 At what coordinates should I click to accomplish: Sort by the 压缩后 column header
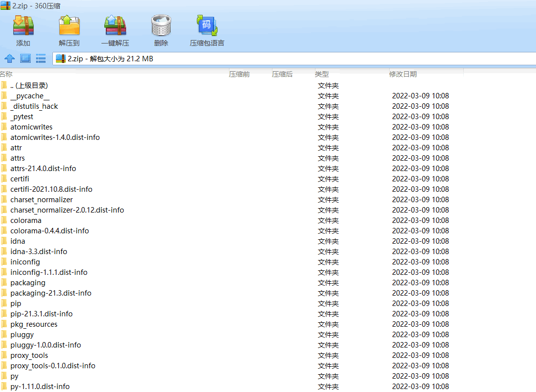coord(282,74)
